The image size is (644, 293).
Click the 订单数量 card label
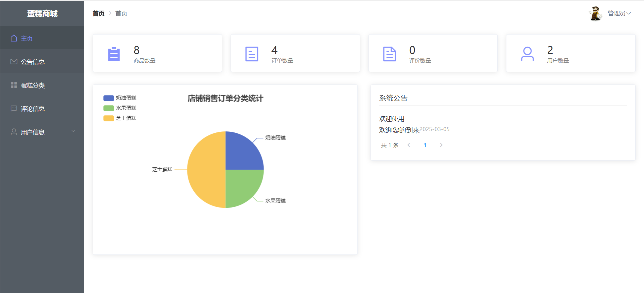(x=282, y=61)
